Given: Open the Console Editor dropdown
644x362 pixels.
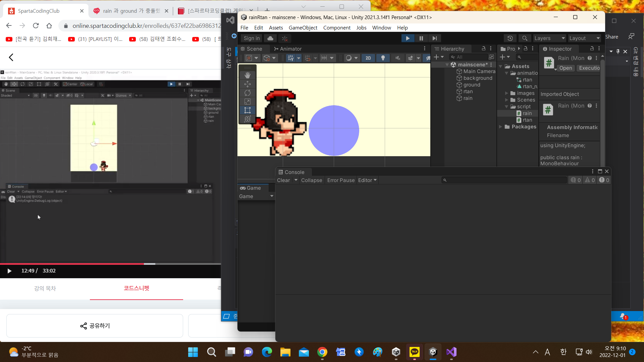Looking at the screenshot, I should point(367,180).
